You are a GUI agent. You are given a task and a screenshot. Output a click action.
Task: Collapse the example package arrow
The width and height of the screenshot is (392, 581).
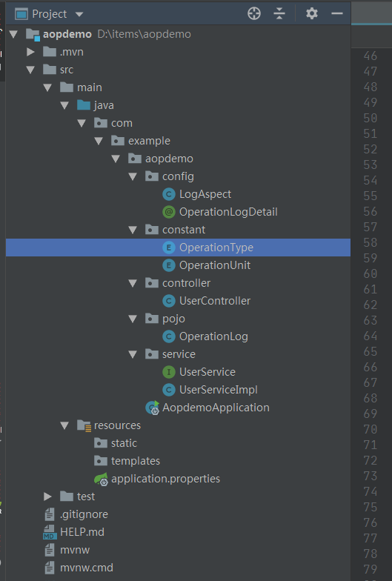(x=99, y=141)
